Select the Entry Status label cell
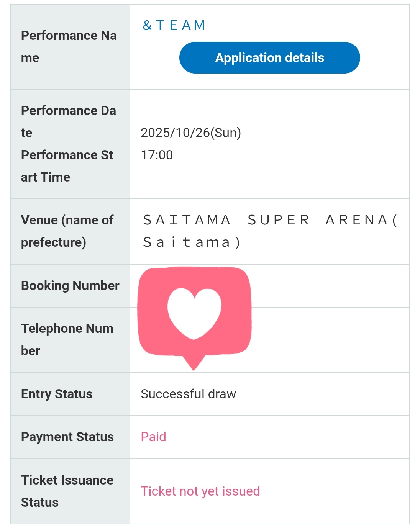Image resolution: width=420 pixels, height=532 pixels. [70, 394]
